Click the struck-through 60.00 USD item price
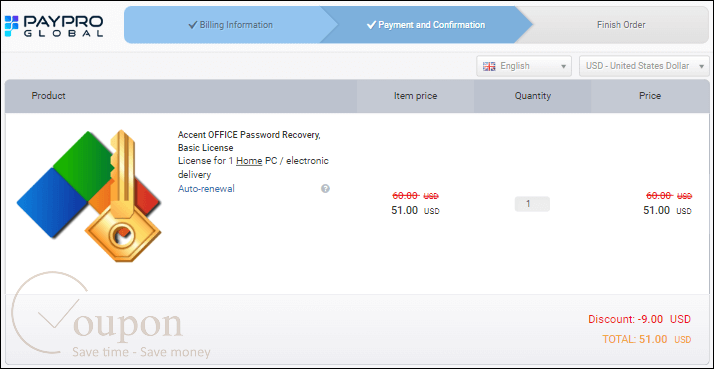This screenshot has width=714, height=369. click(x=415, y=196)
